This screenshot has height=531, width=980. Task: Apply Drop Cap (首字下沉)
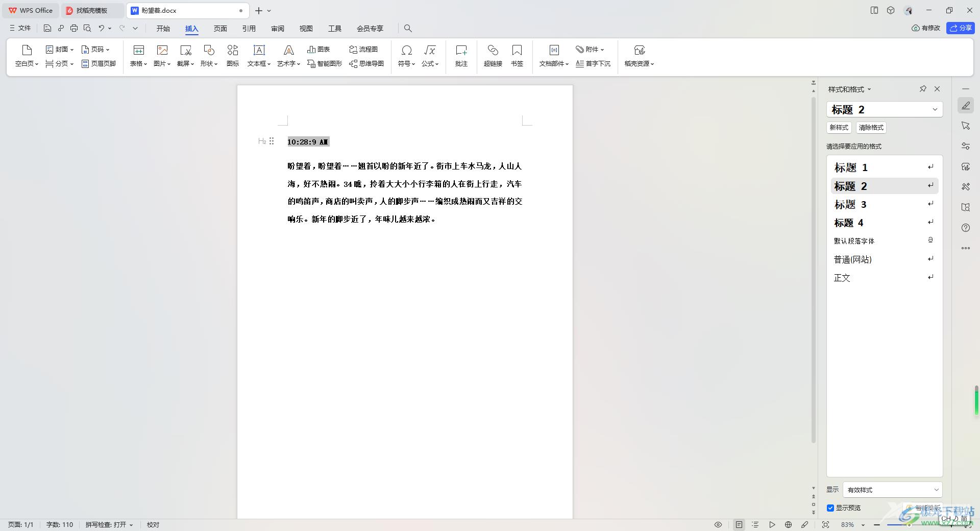(x=593, y=64)
